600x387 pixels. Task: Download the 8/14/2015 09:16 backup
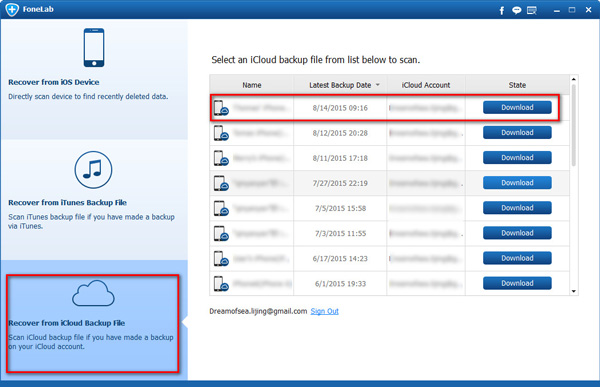517,108
